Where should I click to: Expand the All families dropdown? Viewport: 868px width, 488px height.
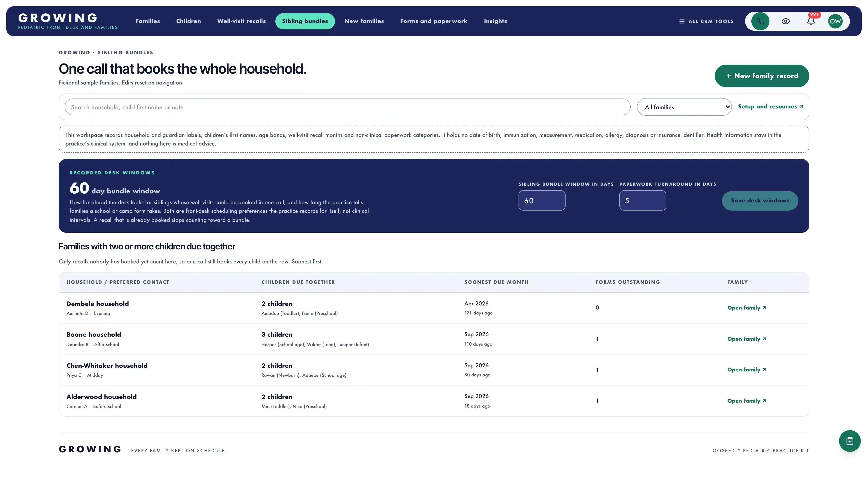tap(684, 107)
